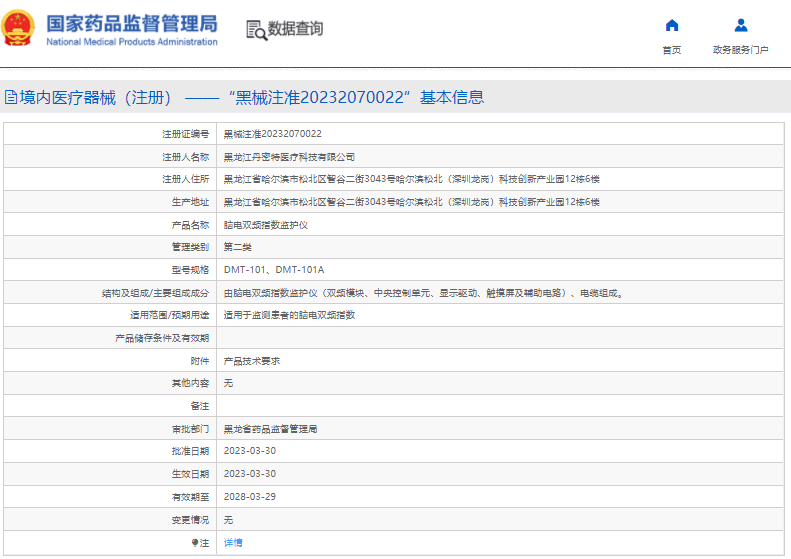Select registration number 黑械注准20232070022 cell
791x559 pixels.
[272, 134]
